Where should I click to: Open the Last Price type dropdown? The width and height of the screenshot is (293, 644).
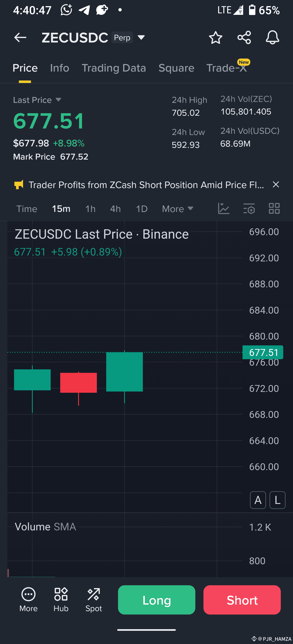pyautogui.click(x=58, y=100)
